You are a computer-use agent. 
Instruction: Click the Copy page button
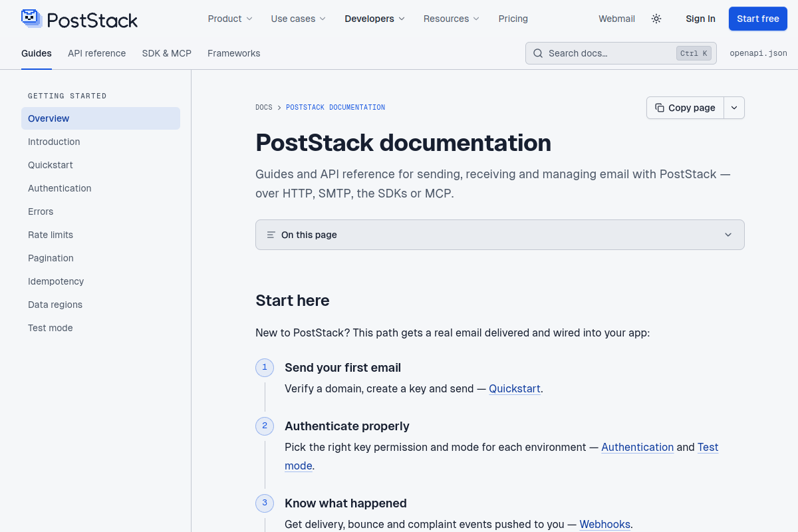[x=685, y=108]
